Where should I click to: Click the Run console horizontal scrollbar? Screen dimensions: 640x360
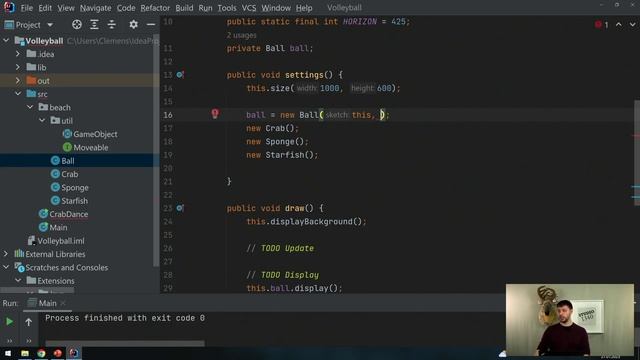pos(125,344)
